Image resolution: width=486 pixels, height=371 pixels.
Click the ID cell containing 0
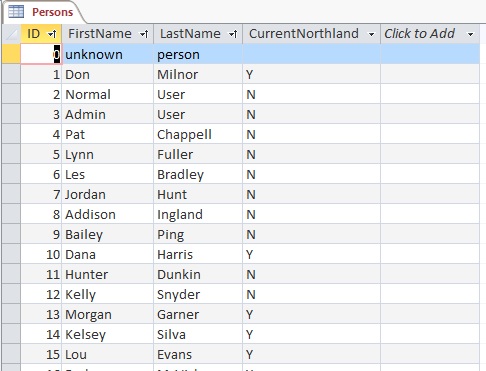tap(41, 54)
